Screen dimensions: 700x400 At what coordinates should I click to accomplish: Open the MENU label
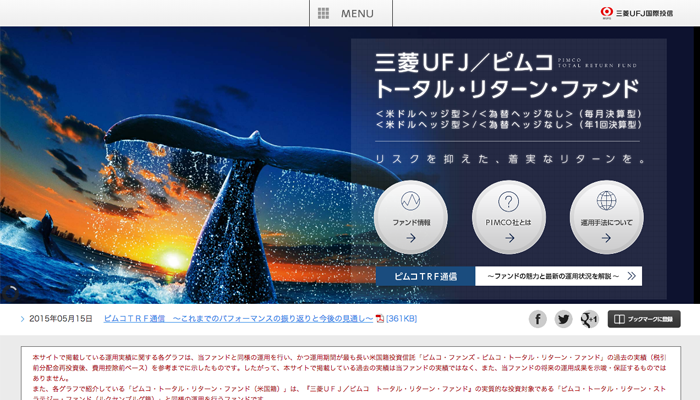point(357,14)
